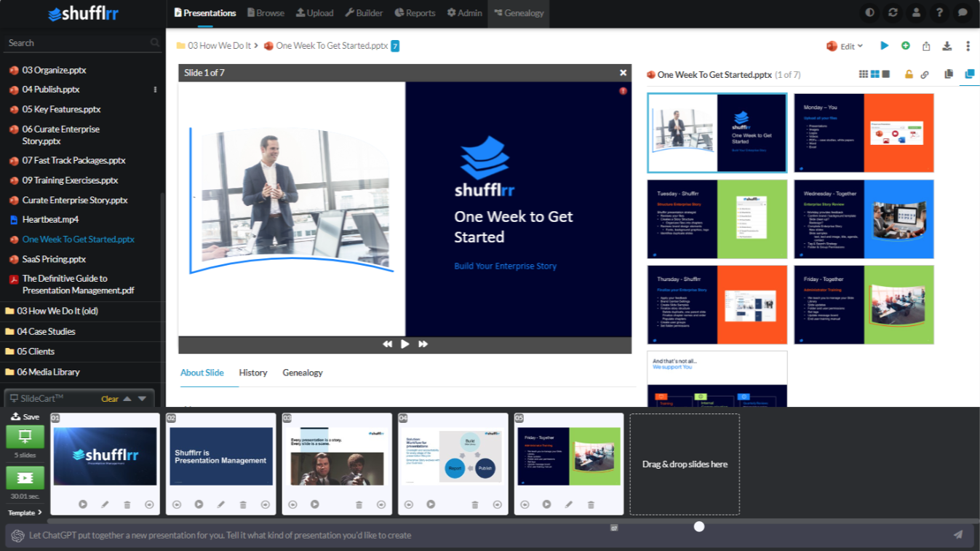
Task: Open the Genealogy tab in top navigation
Action: (519, 12)
